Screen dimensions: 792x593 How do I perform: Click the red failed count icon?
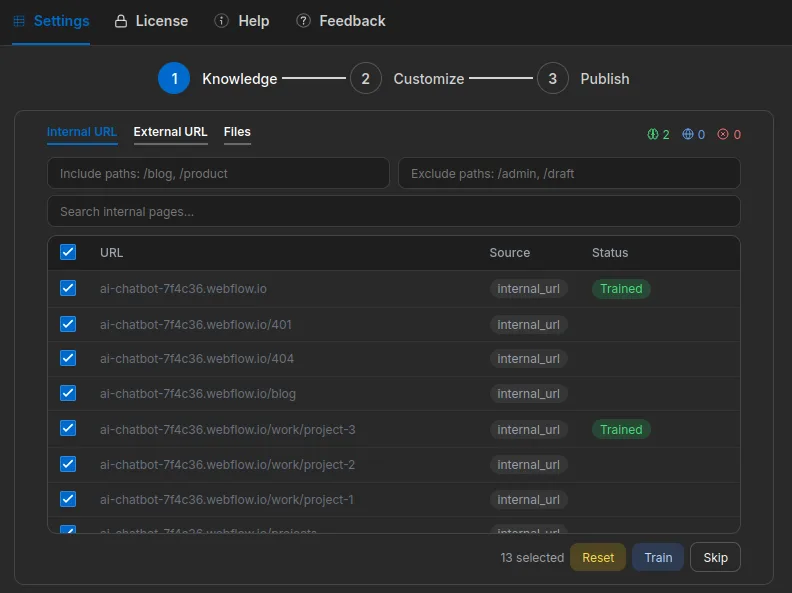pyautogui.click(x=723, y=134)
